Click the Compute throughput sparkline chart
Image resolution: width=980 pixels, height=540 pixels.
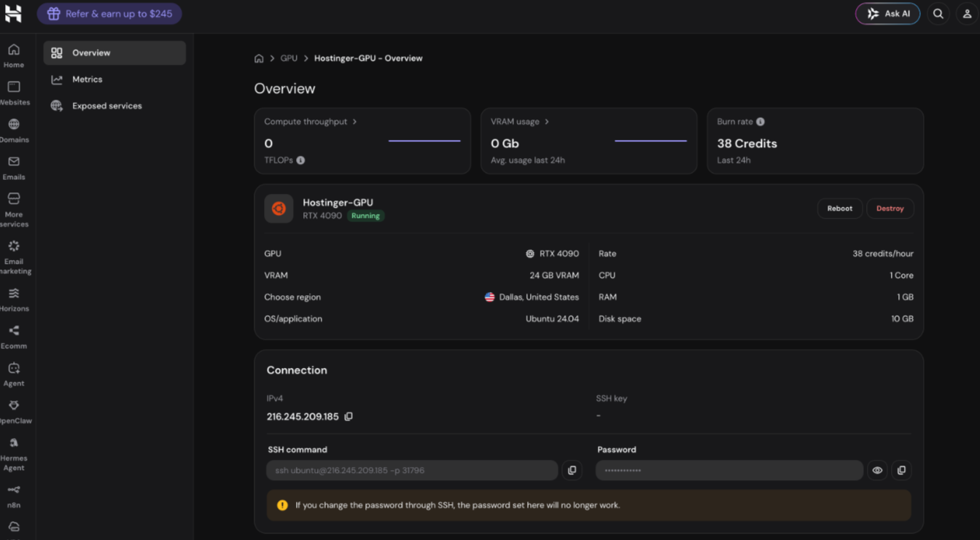424,141
